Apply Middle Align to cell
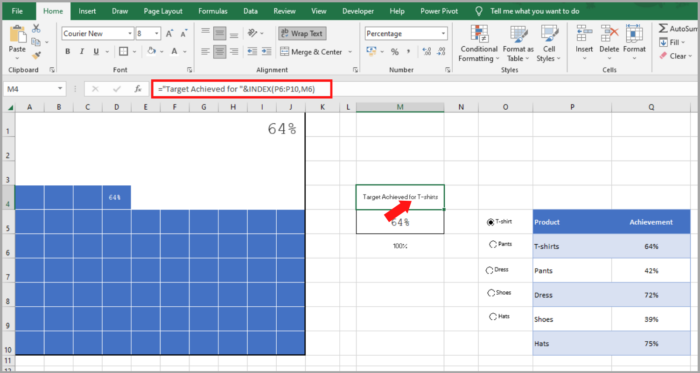700x373 pixels. (219, 33)
